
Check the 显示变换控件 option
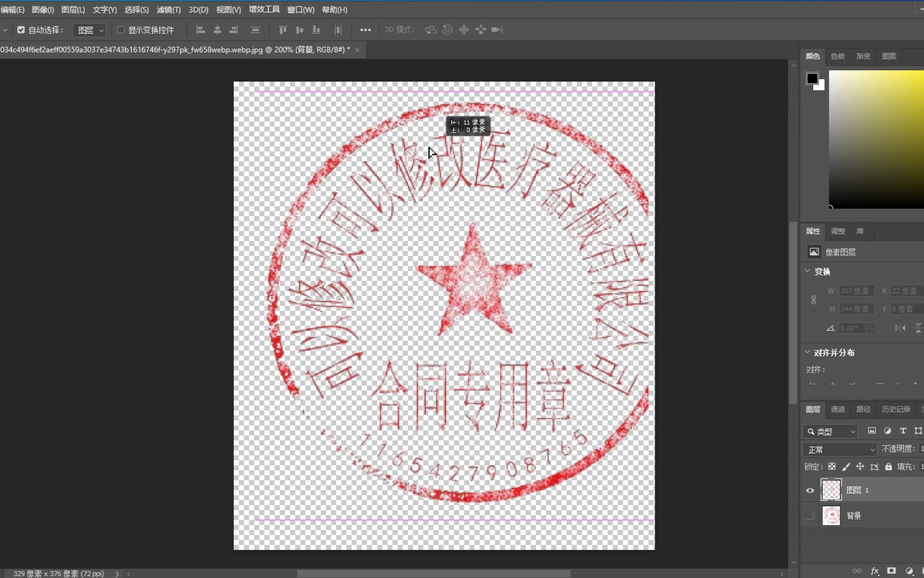(x=121, y=30)
